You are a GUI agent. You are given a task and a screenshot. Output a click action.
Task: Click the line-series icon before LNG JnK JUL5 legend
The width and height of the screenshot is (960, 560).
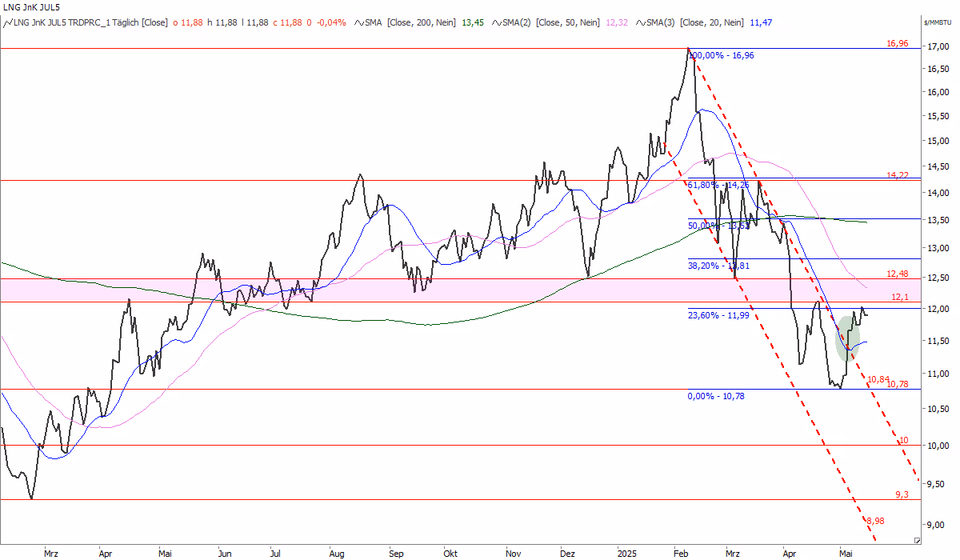point(8,22)
